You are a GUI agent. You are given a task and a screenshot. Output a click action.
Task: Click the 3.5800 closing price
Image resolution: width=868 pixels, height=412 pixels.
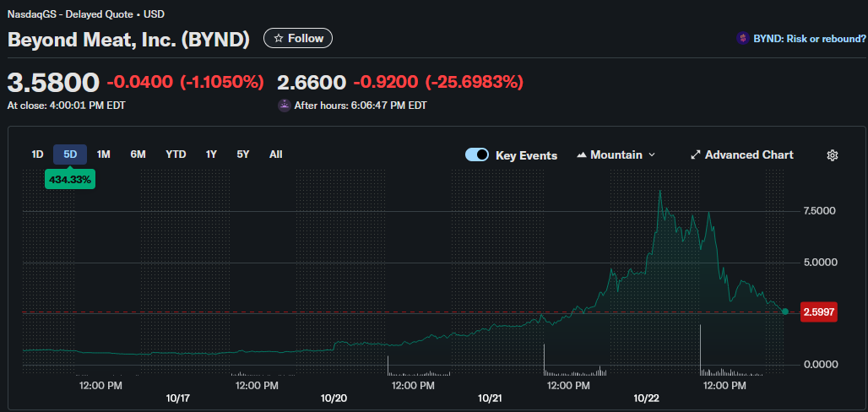53,82
